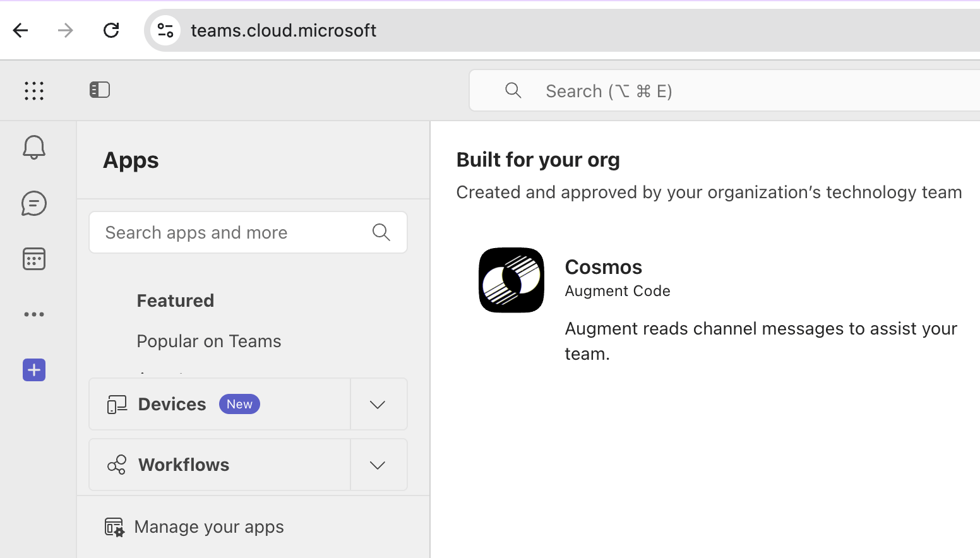Select Popular on Teams category
Image resolution: width=980 pixels, height=558 pixels.
[209, 341]
